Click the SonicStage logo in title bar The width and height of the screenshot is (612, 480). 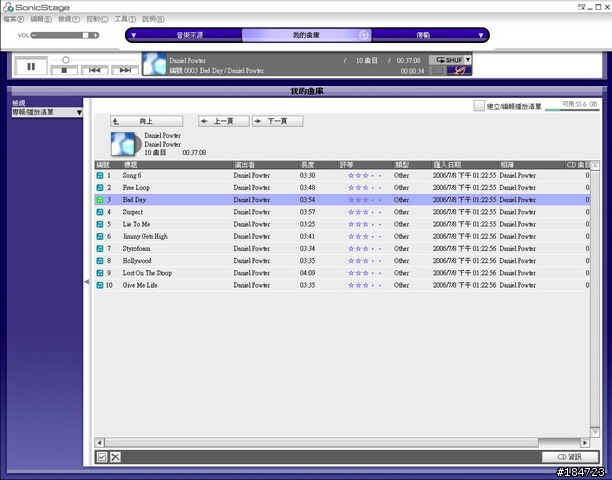[36, 7]
